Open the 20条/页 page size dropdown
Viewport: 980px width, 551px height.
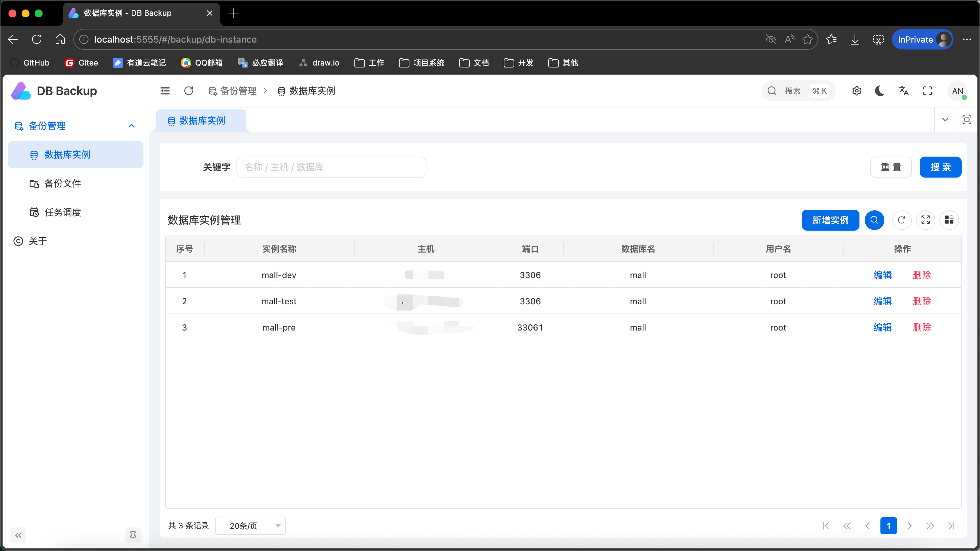(251, 525)
